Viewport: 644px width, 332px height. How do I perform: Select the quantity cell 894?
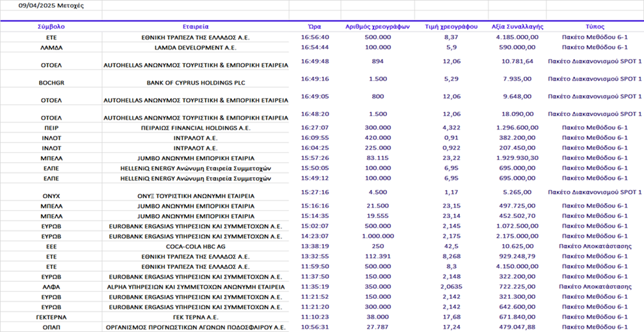pyautogui.click(x=377, y=61)
